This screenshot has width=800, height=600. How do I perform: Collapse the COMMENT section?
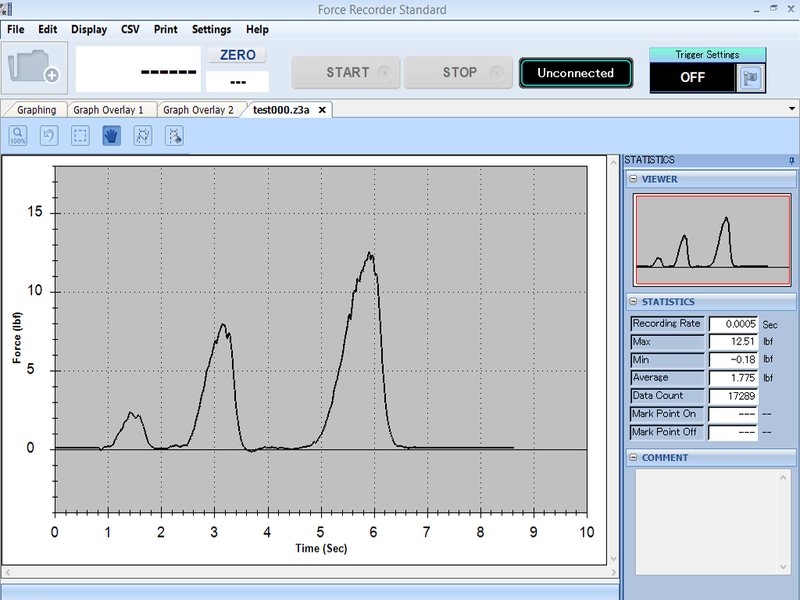(634, 458)
